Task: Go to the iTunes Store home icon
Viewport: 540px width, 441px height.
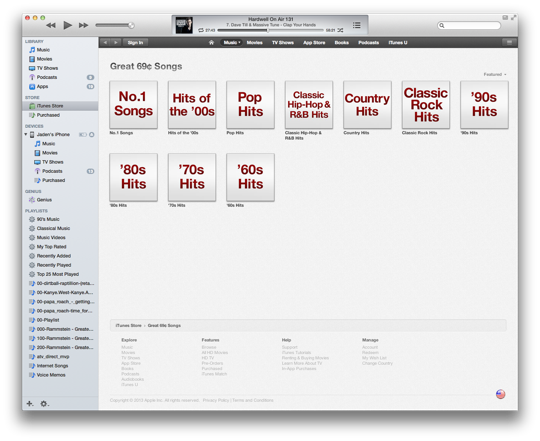Action: (x=211, y=43)
